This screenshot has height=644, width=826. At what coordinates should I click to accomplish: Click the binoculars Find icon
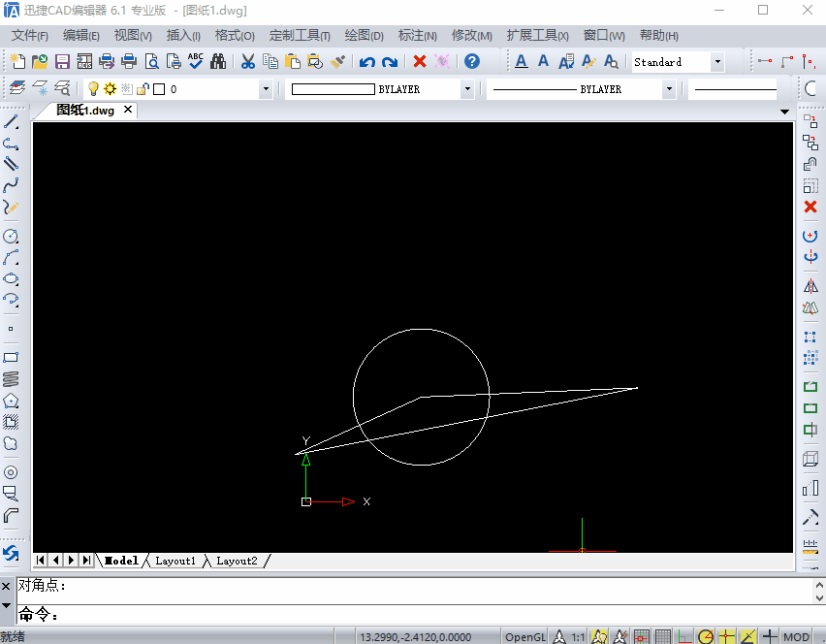(218, 62)
